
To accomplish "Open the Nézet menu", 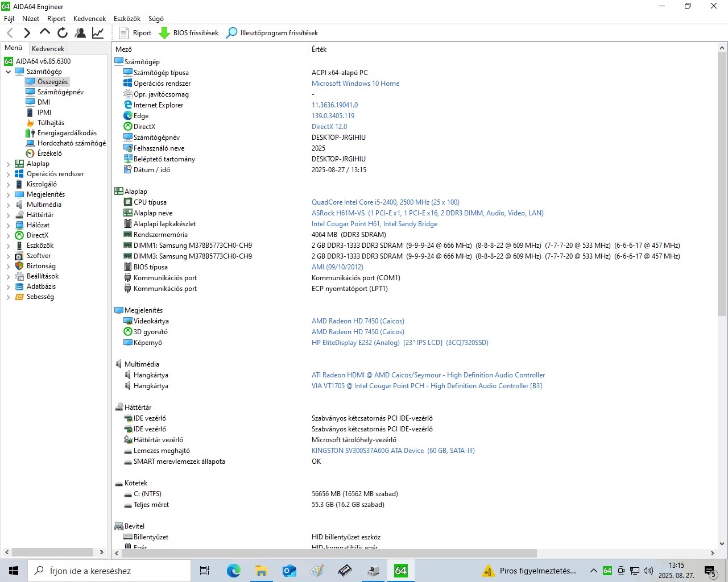I will click(31, 19).
